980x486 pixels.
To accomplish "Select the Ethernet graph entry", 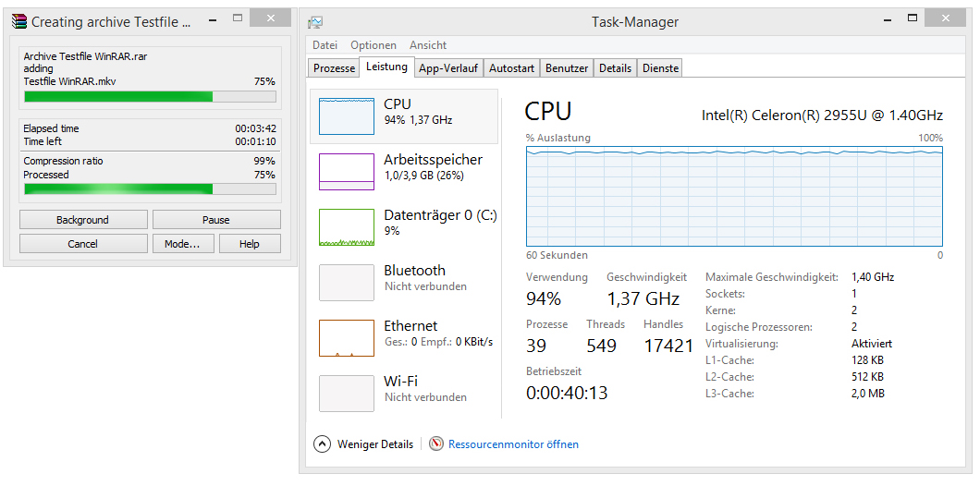I will tap(347, 338).
